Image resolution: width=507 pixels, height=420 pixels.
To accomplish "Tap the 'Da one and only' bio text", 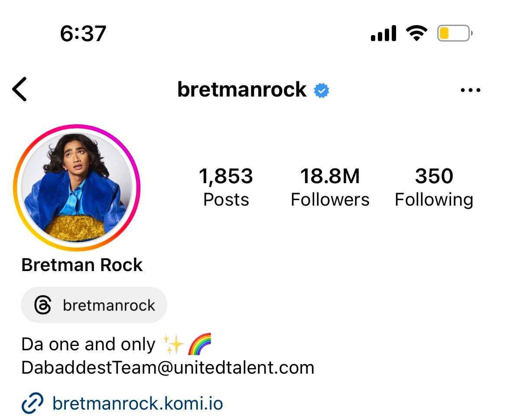I will [x=88, y=344].
